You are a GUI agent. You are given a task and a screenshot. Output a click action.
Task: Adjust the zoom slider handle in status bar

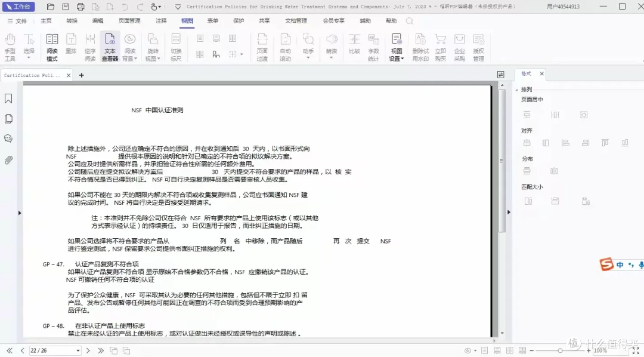point(560,351)
